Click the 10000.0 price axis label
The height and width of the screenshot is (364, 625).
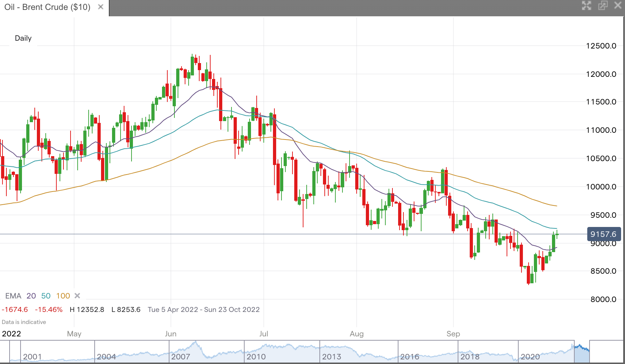[x=601, y=187]
